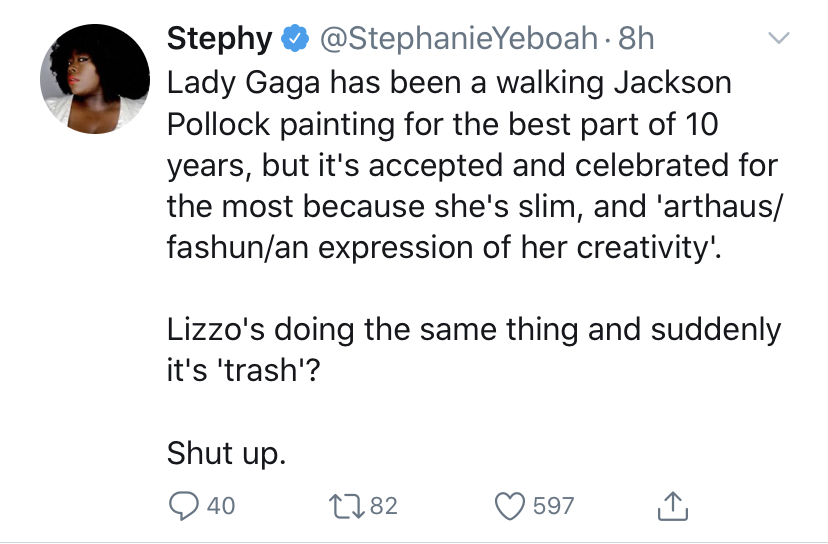
Task: Click the reply speech bubble icon
Action: [183, 505]
